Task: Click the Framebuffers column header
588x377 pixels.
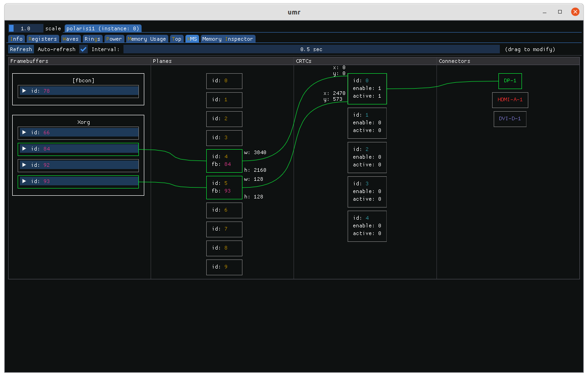Action: coord(80,61)
